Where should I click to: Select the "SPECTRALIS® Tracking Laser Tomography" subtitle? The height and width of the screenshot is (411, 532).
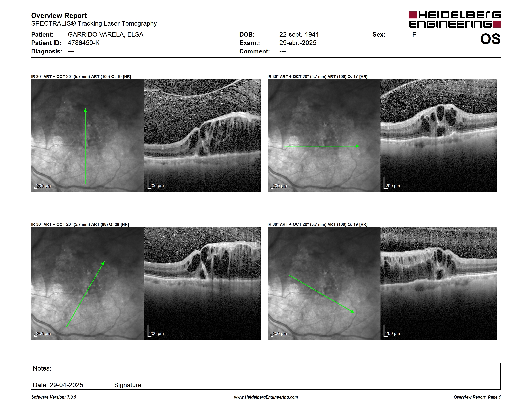coord(94,23)
